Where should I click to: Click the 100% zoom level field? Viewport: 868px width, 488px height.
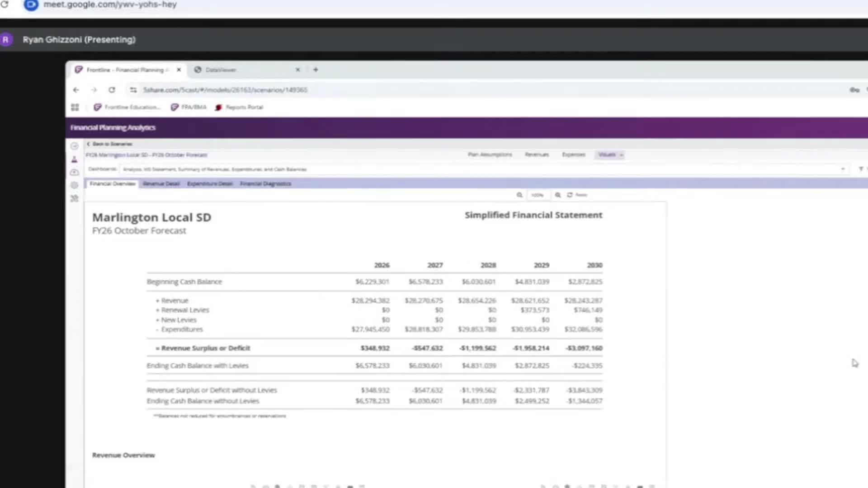tap(537, 195)
